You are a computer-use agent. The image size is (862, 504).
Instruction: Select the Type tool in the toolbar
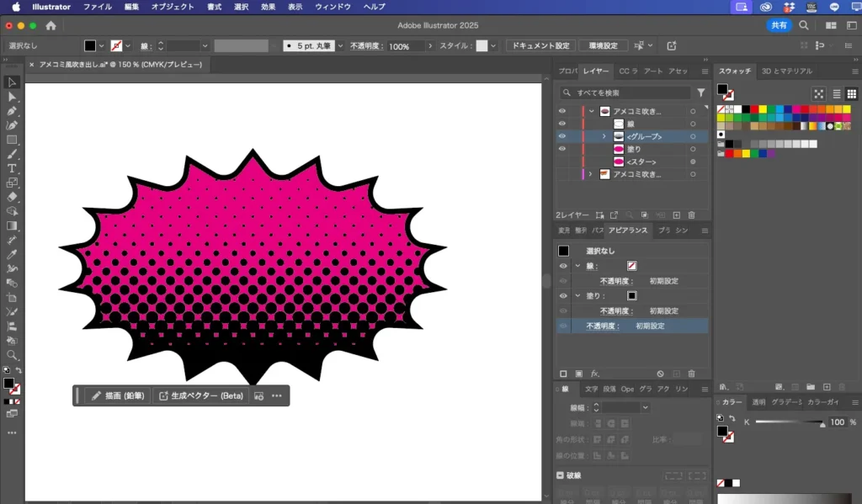(x=12, y=168)
